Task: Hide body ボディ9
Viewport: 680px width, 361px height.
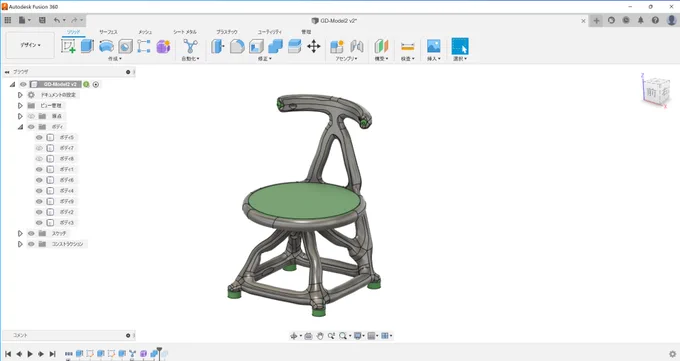Action: pos(39,201)
